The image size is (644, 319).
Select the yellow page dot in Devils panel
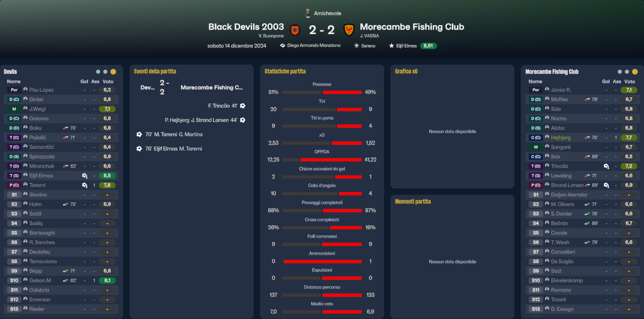click(113, 72)
